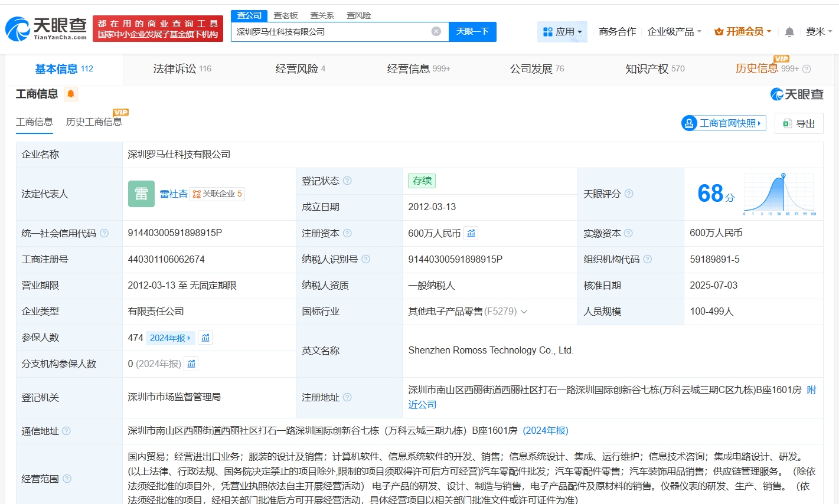Viewport: 839px width, 504px height.
Task: Open the 开通会员 dropdown
Action: tap(743, 32)
